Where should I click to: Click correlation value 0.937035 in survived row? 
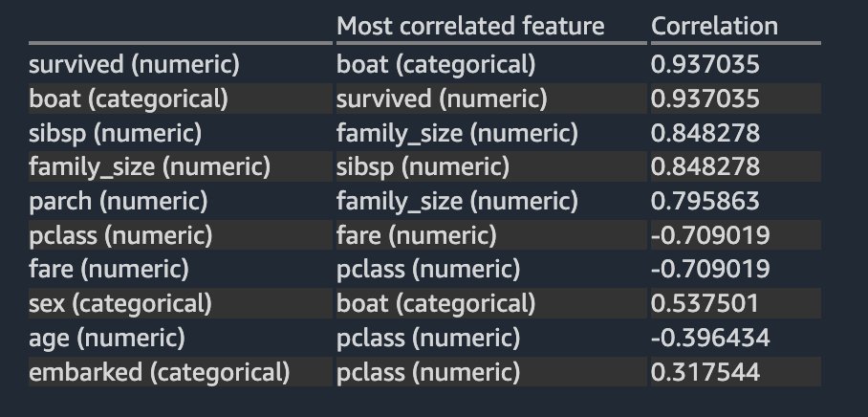(x=705, y=64)
